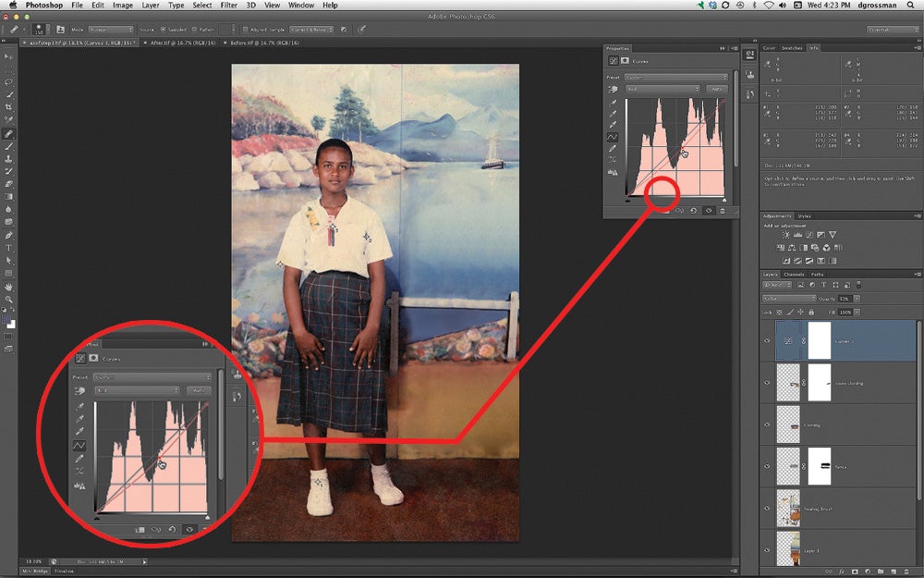This screenshot has width=924, height=578.
Task: Select the Curves 3 layer mask thumbnail
Action: (819, 341)
